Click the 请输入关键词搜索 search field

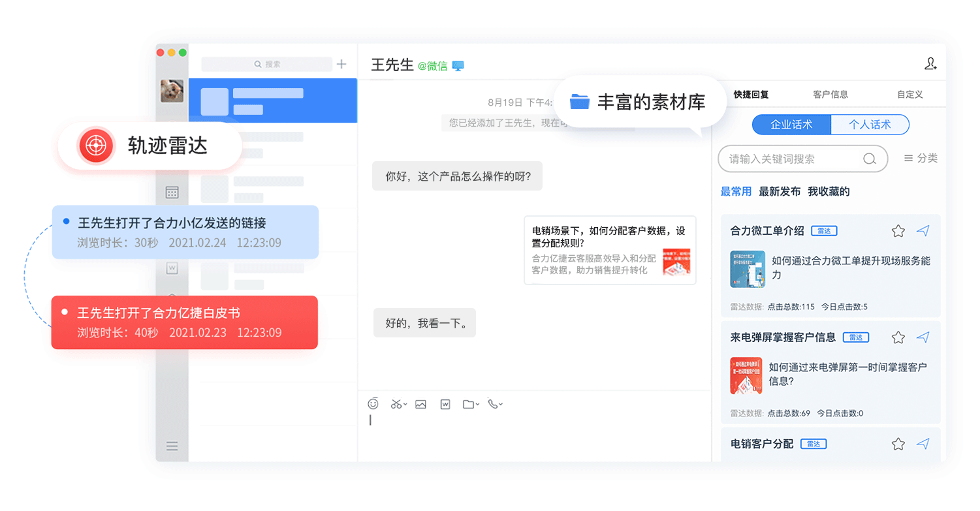coord(793,159)
